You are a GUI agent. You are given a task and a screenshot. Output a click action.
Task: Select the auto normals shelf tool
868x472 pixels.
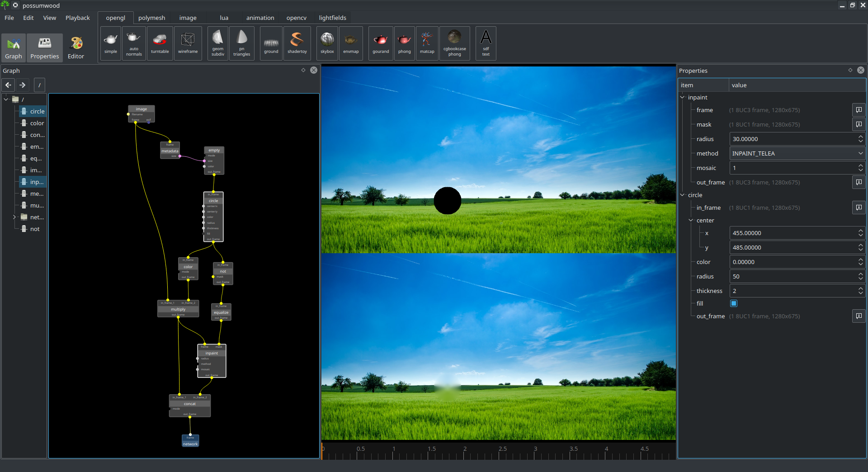tap(134, 43)
